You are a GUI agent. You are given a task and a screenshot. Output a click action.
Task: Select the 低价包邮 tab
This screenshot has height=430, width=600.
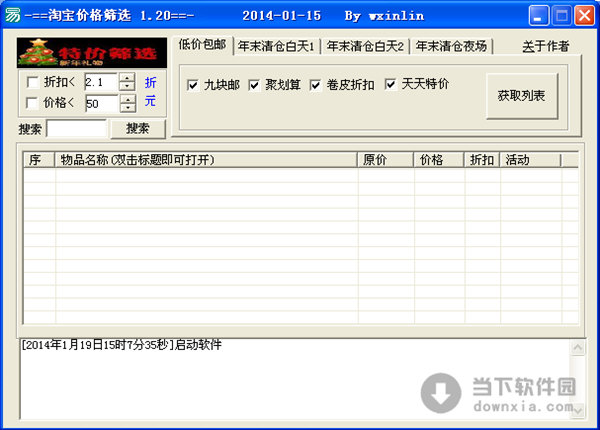[x=202, y=45]
